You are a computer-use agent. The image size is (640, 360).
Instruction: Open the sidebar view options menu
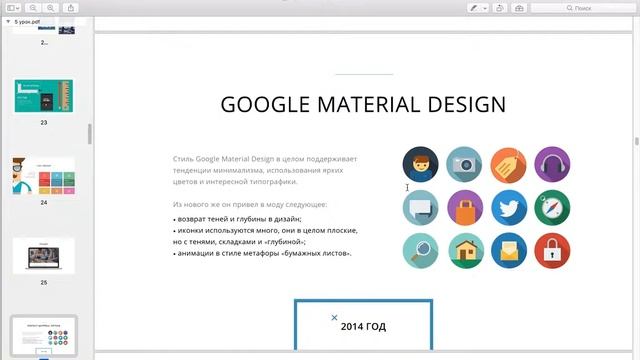pos(13,8)
